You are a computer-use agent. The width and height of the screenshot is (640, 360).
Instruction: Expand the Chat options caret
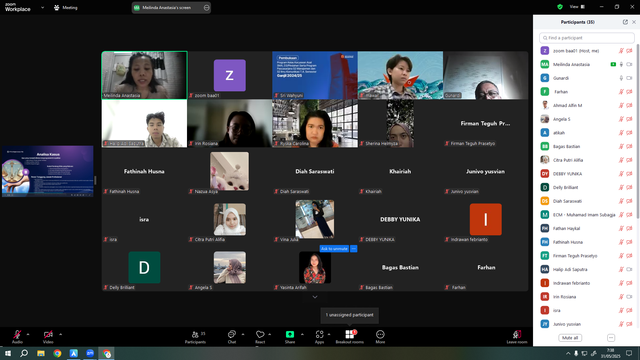coord(243,334)
